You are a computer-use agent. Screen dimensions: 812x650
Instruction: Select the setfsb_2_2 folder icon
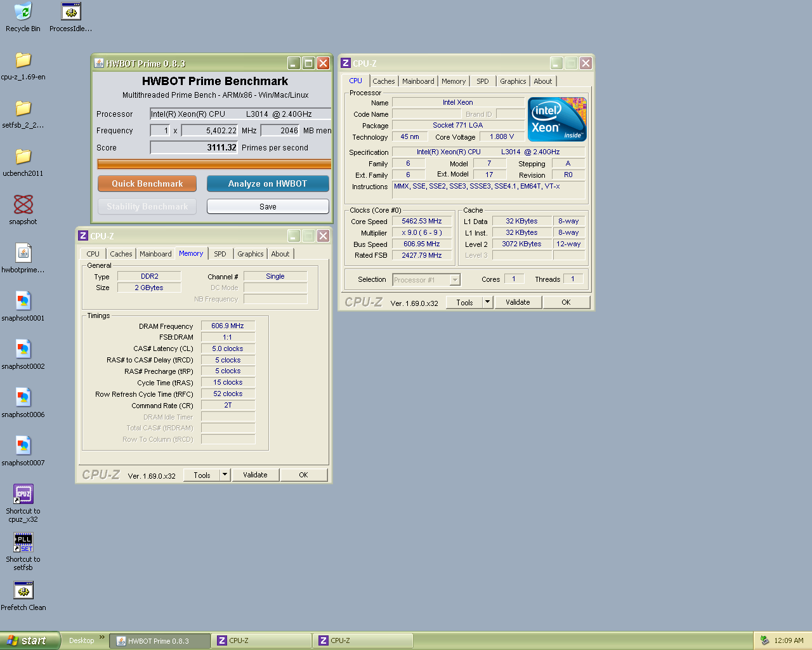coord(23,108)
